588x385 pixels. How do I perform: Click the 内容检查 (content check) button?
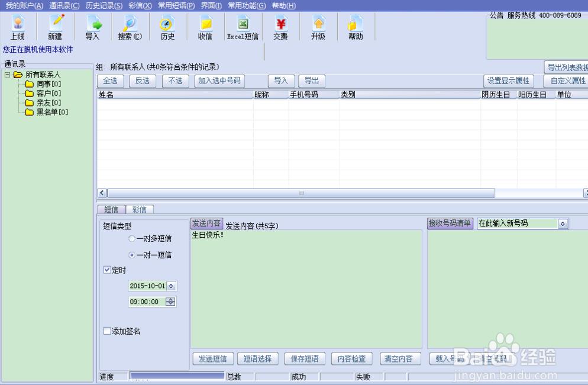353,358
